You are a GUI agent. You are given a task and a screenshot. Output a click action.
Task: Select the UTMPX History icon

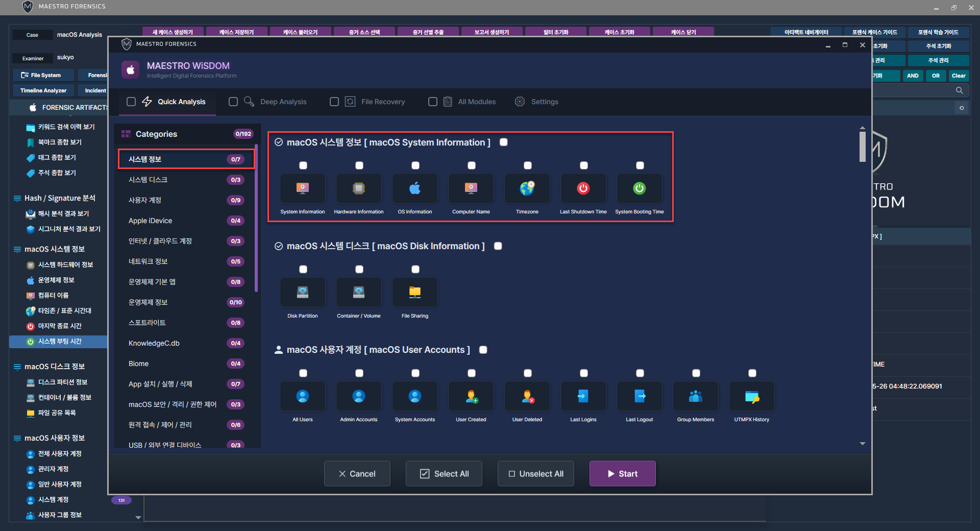(752, 396)
